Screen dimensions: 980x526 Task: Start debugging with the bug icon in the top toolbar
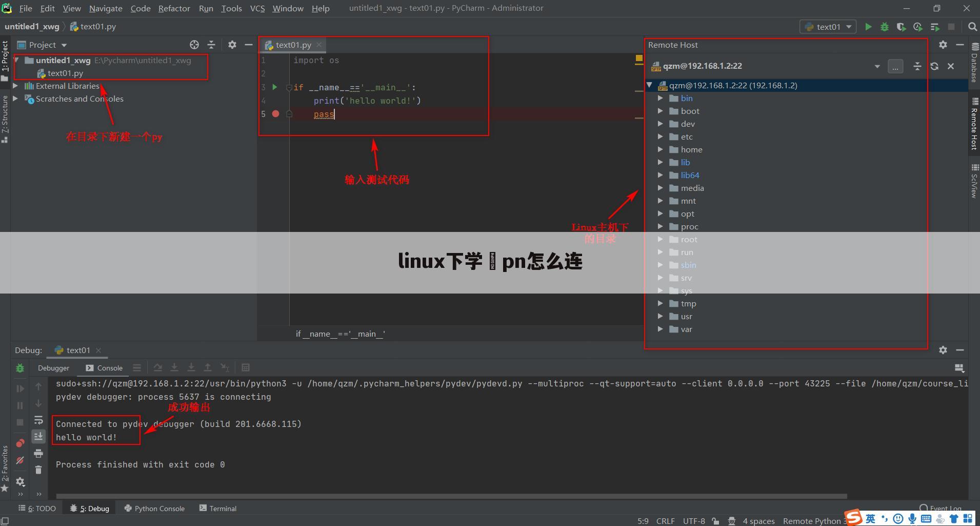point(885,27)
